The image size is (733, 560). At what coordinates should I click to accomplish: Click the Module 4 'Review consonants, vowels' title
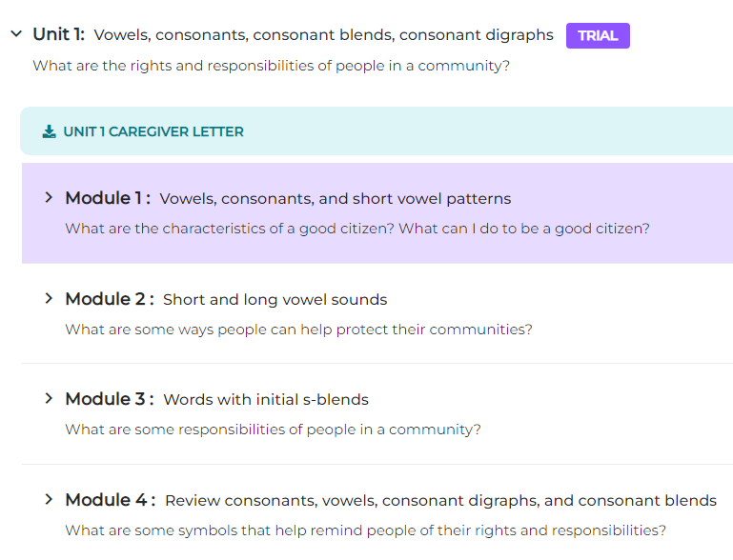440,501
